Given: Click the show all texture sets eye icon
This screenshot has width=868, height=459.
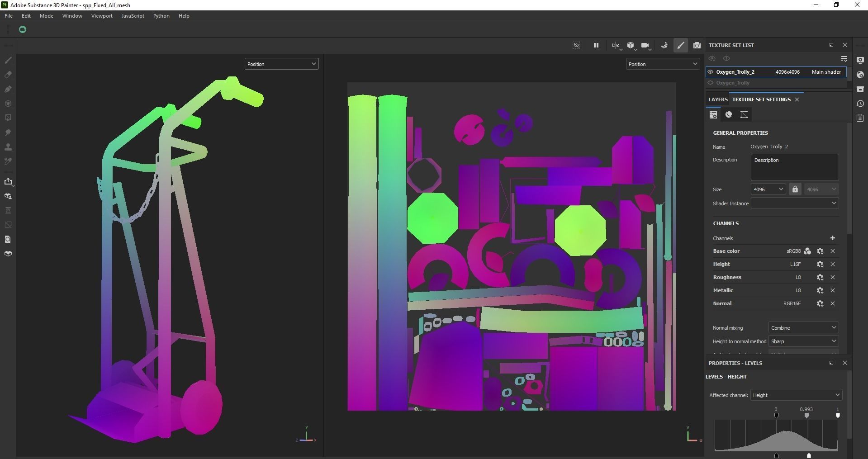Looking at the screenshot, I should pyautogui.click(x=712, y=58).
